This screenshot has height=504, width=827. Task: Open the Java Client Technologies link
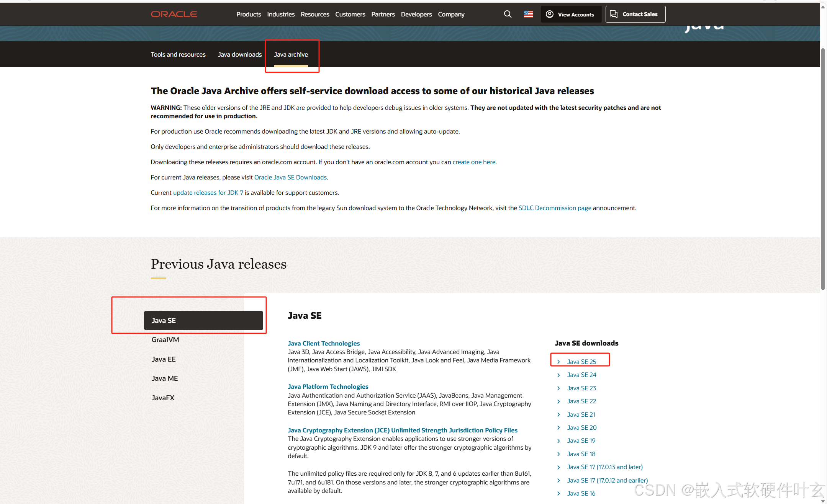(x=324, y=343)
